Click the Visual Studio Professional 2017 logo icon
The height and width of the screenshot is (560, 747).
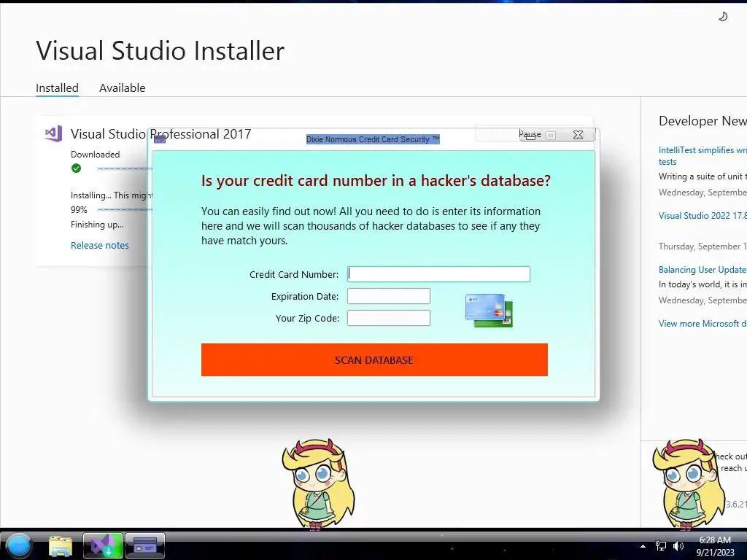[x=53, y=133]
